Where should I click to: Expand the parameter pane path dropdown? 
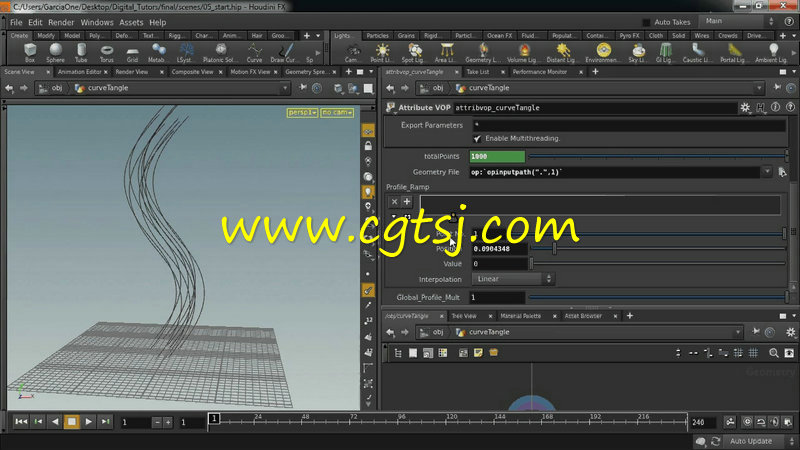pos(759,88)
